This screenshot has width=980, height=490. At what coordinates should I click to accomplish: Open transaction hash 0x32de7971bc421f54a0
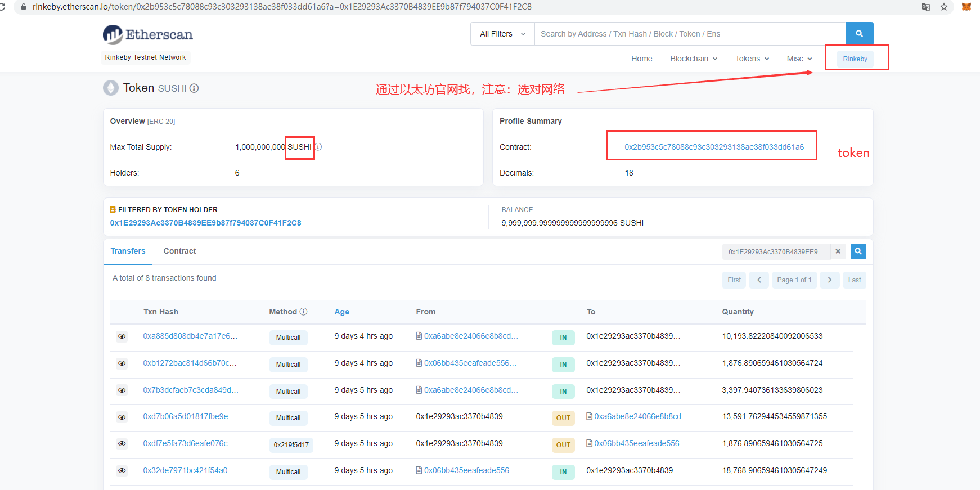189,470
